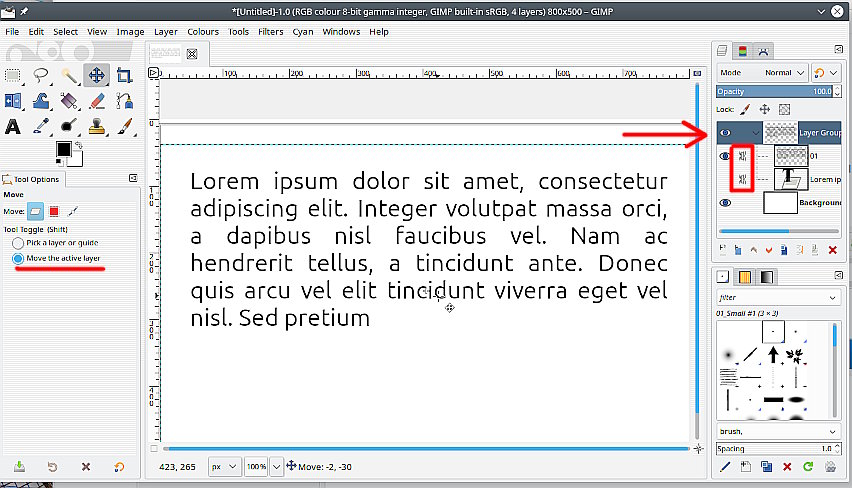This screenshot has width=852, height=488.
Task: Select the Colour Picker tool
Action: click(41, 127)
